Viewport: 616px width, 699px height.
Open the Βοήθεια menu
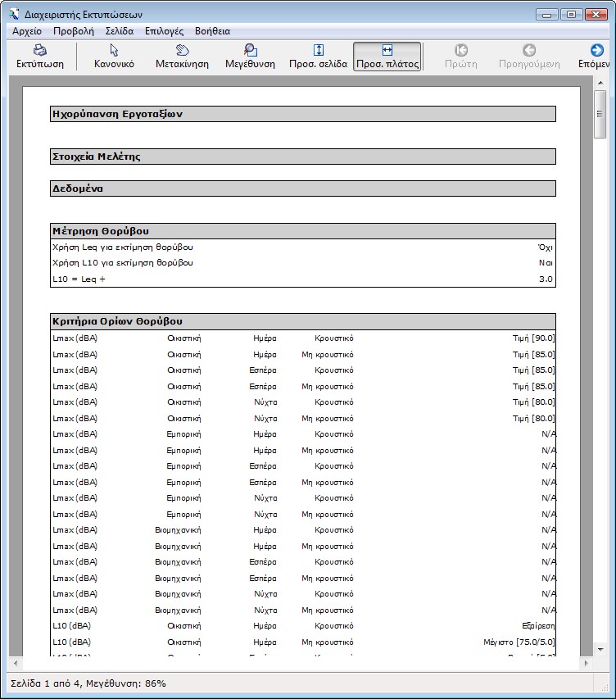pyautogui.click(x=211, y=31)
